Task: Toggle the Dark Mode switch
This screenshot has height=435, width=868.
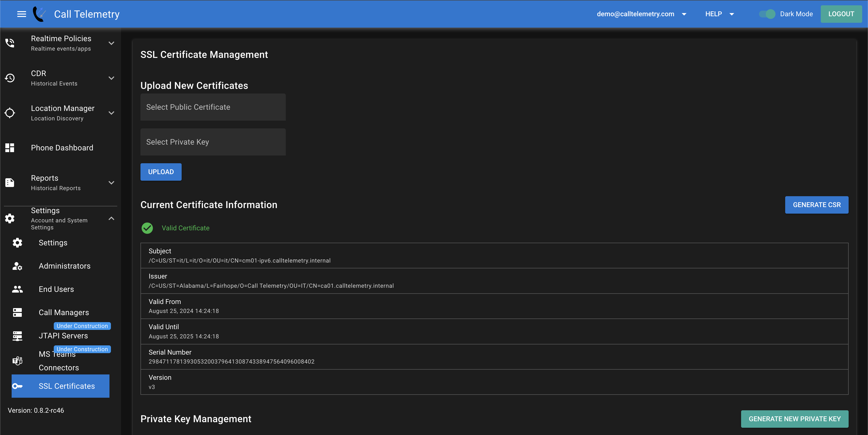Action: pos(767,14)
